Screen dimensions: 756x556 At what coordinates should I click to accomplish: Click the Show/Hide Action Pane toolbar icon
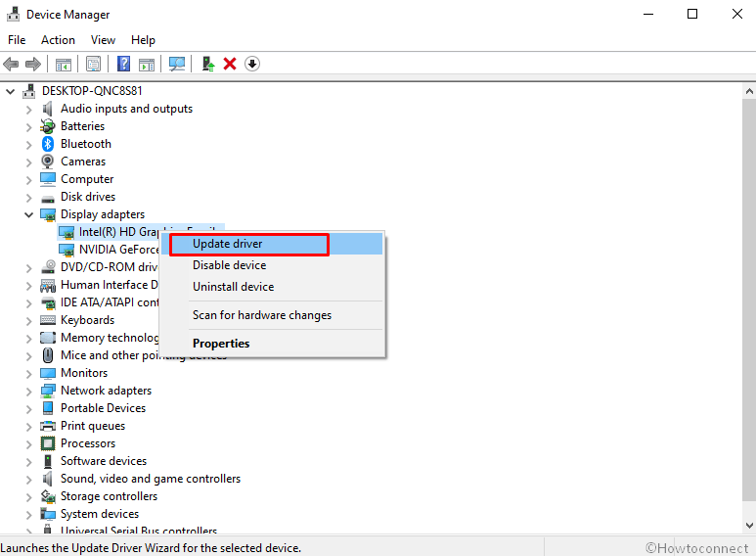pos(147,64)
